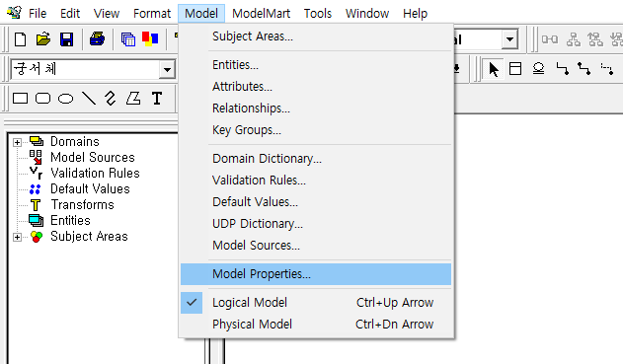The image size is (623, 364).
Task: Select the ellipse drawing tool
Action: click(x=65, y=98)
